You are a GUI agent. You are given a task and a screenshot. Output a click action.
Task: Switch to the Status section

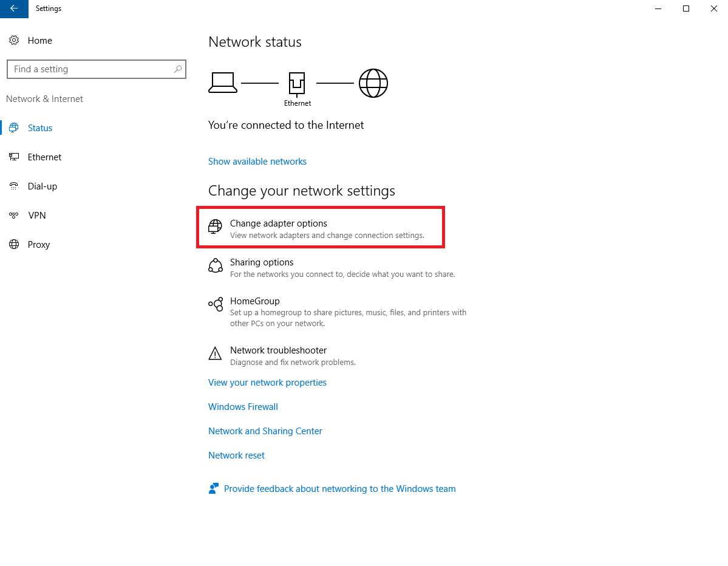coord(40,128)
